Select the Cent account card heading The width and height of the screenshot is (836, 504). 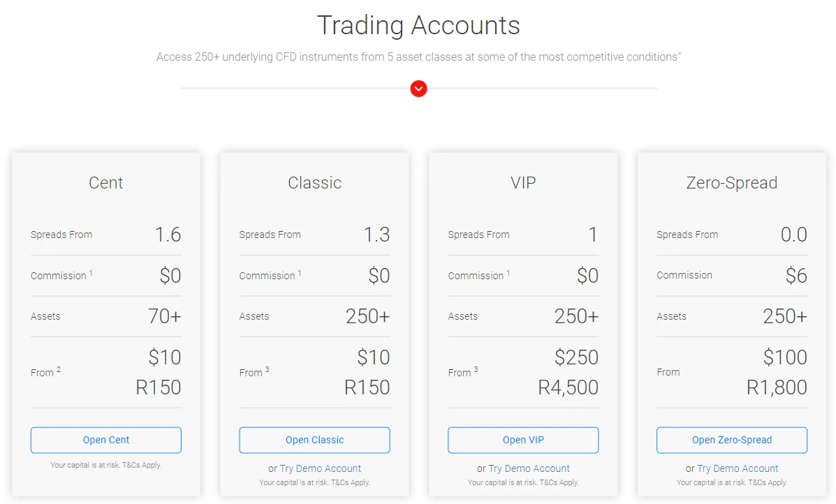(105, 183)
